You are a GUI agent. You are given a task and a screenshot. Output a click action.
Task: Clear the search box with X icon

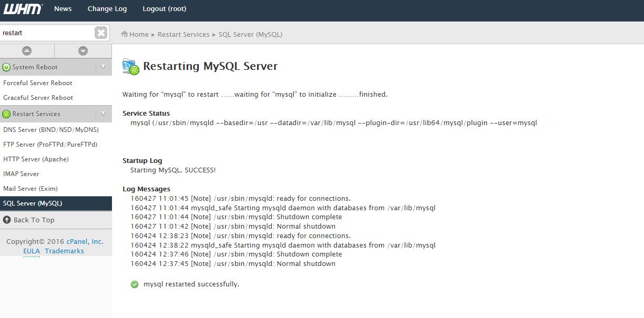click(101, 33)
